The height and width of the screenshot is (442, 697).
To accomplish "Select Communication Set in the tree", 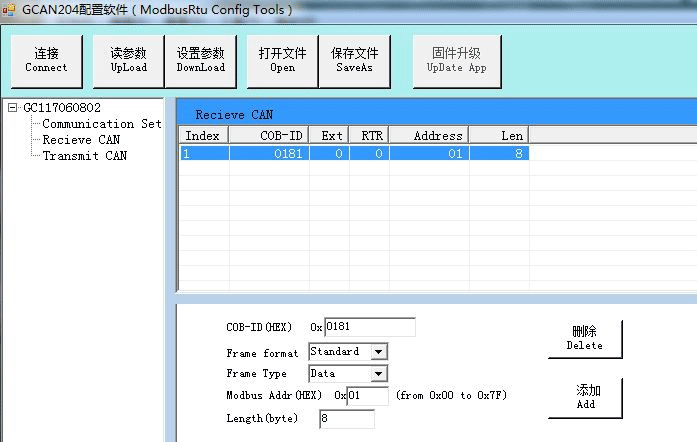I will [x=101, y=124].
